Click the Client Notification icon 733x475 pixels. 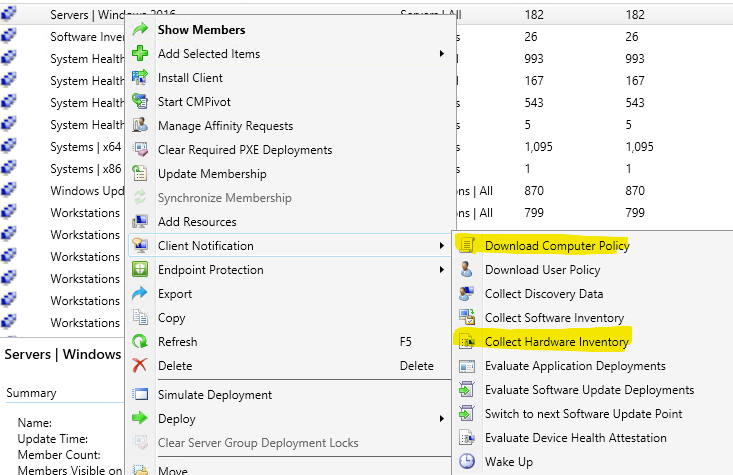tap(140, 245)
